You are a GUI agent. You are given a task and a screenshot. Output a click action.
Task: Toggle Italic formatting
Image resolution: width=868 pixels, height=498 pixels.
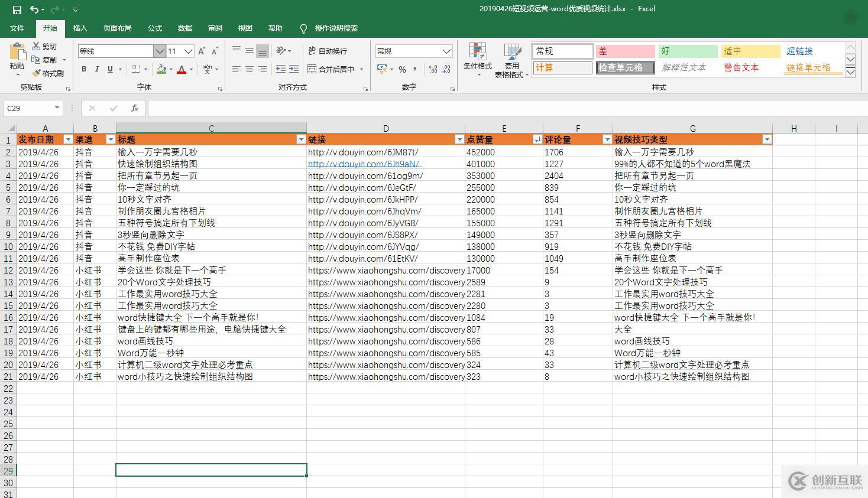[x=97, y=69]
